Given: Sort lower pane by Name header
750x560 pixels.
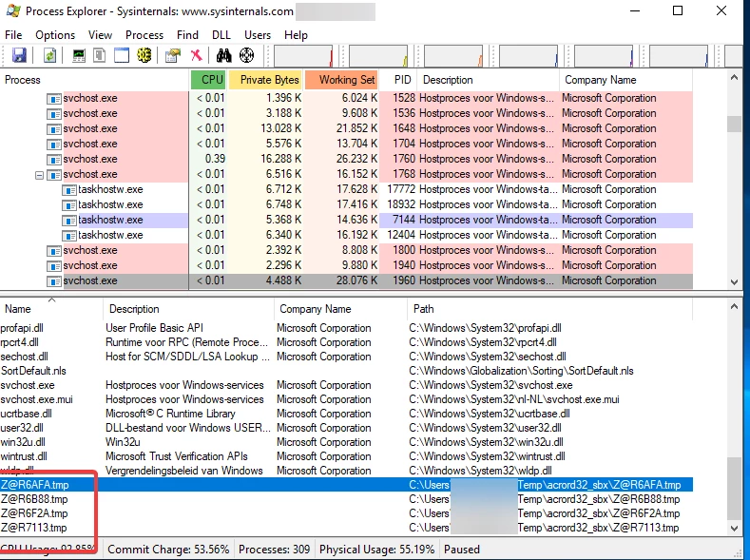Looking at the screenshot, I should point(51,309).
